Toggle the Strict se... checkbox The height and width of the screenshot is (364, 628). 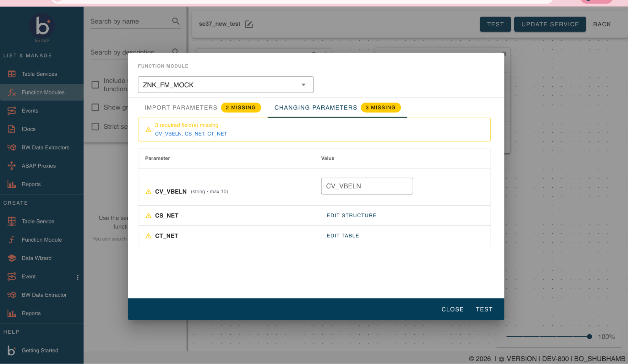click(x=95, y=126)
